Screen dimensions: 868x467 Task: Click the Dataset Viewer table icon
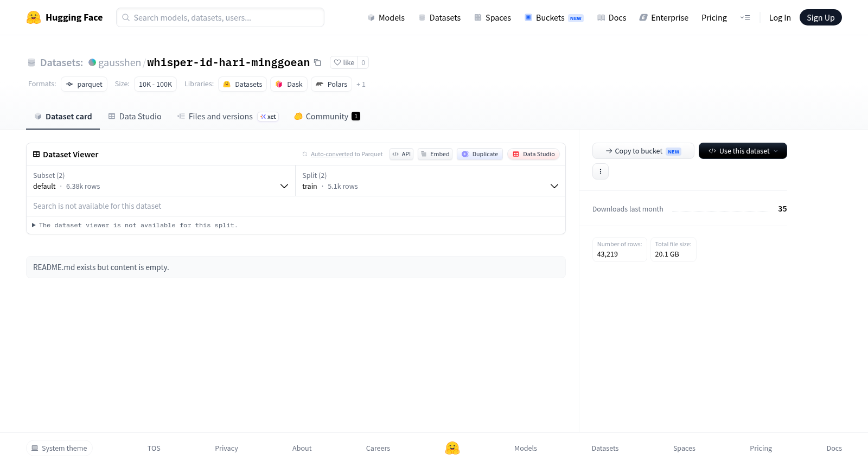36,155
